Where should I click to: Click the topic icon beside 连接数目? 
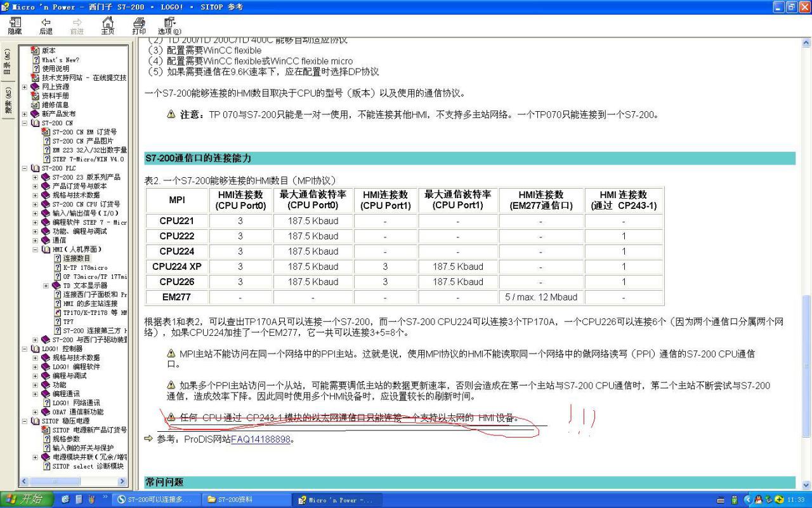tap(57, 258)
